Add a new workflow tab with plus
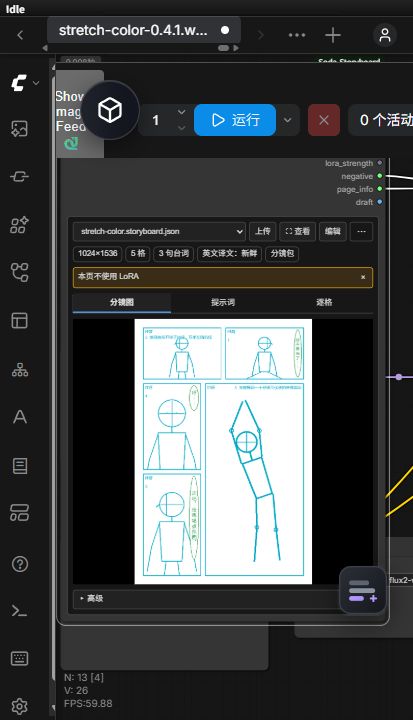 pyautogui.click(x=333, y=35)
